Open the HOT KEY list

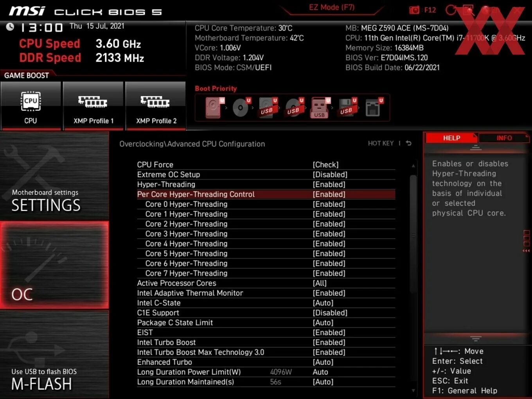click(381, 143)
